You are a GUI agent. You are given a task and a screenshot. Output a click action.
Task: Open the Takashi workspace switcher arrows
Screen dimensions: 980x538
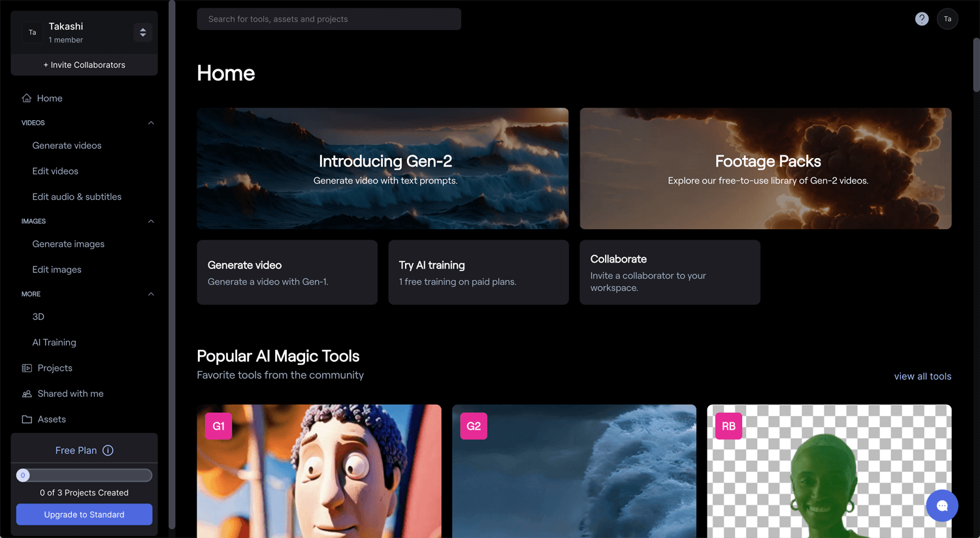point(142,33)
